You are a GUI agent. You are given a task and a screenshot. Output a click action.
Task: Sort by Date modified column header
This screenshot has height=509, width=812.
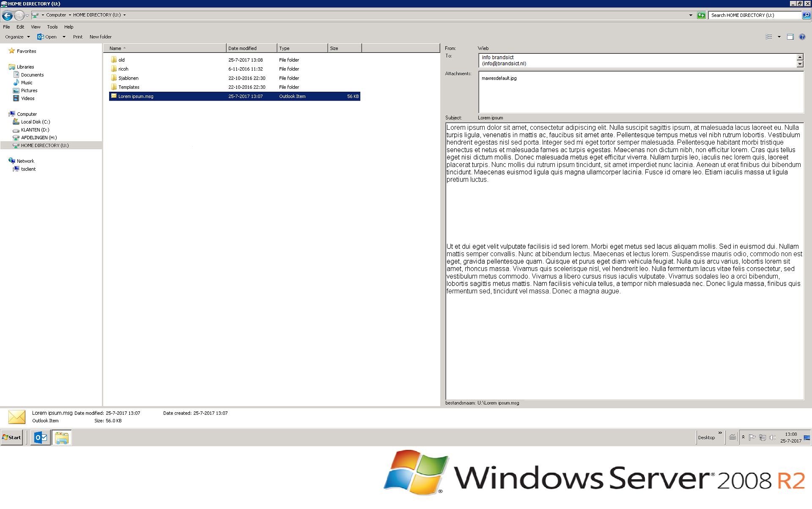[x=252, y=48]
